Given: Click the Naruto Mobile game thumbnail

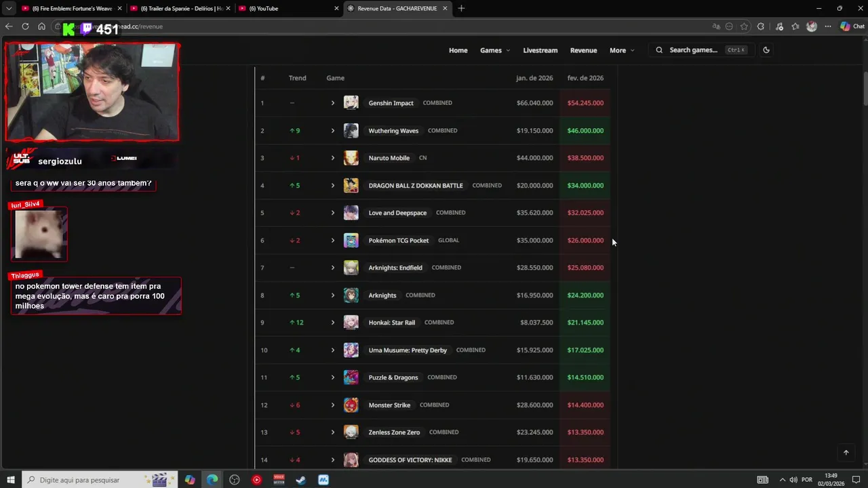Looking at the screenshot, I should (x=351, y=158).
